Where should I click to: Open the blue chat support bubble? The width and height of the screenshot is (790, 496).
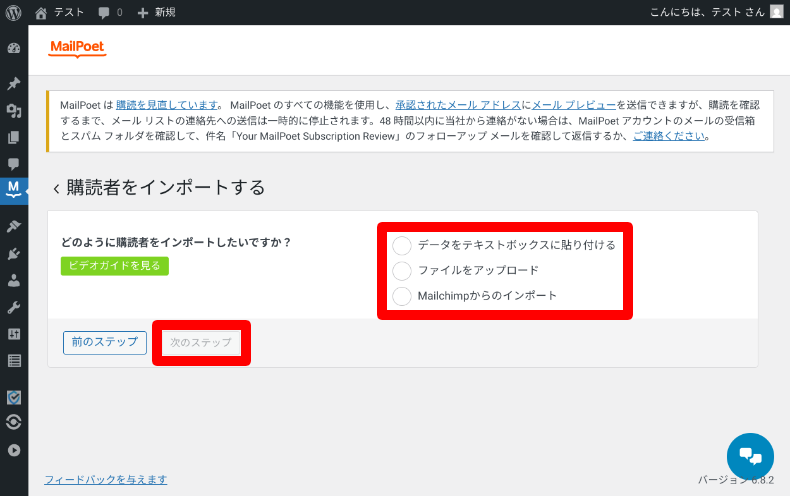click(750, 456)
